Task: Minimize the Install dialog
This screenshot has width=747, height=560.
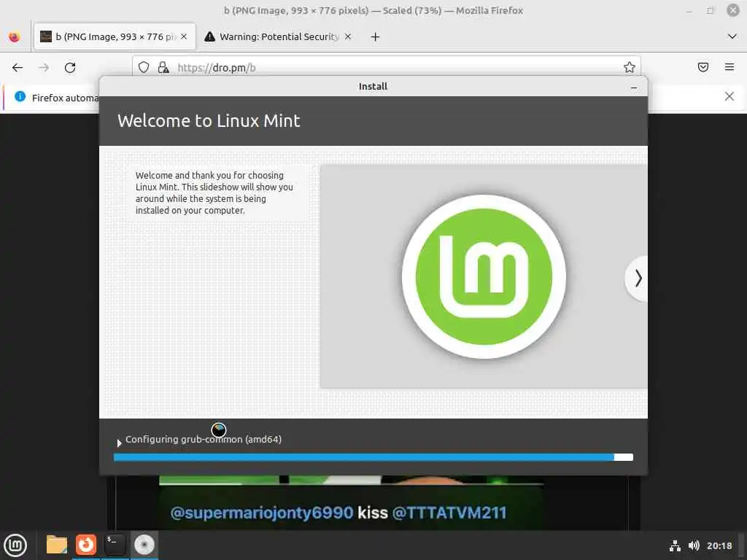Action: click(x=634, y=87)
